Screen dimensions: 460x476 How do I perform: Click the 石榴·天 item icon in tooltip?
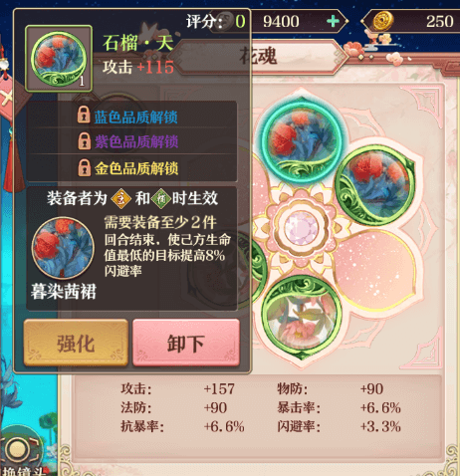point(59,58)
